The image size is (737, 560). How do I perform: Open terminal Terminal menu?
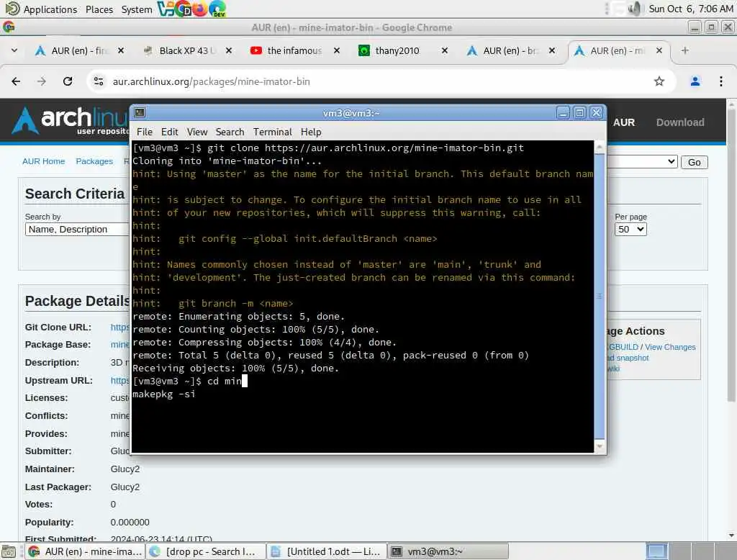(273, 132)
